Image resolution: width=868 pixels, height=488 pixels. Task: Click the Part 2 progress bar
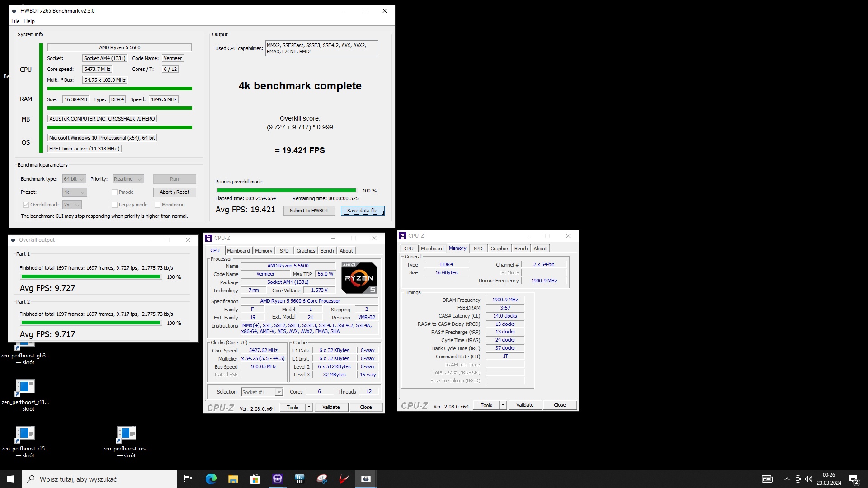pos(91,323)
